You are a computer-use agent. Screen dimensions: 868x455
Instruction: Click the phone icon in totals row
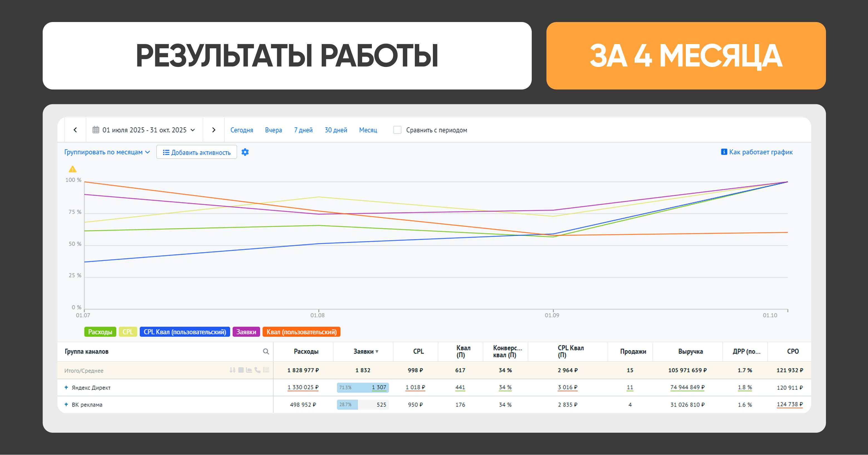pos(257,370)
